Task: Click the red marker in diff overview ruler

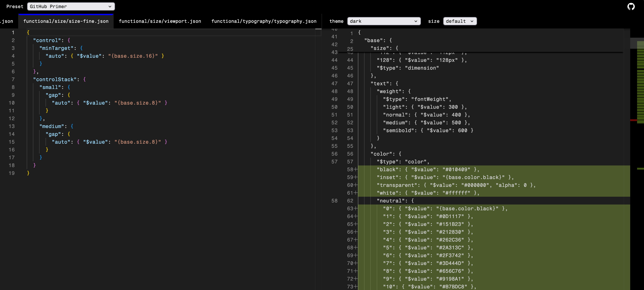Action: 633,120
